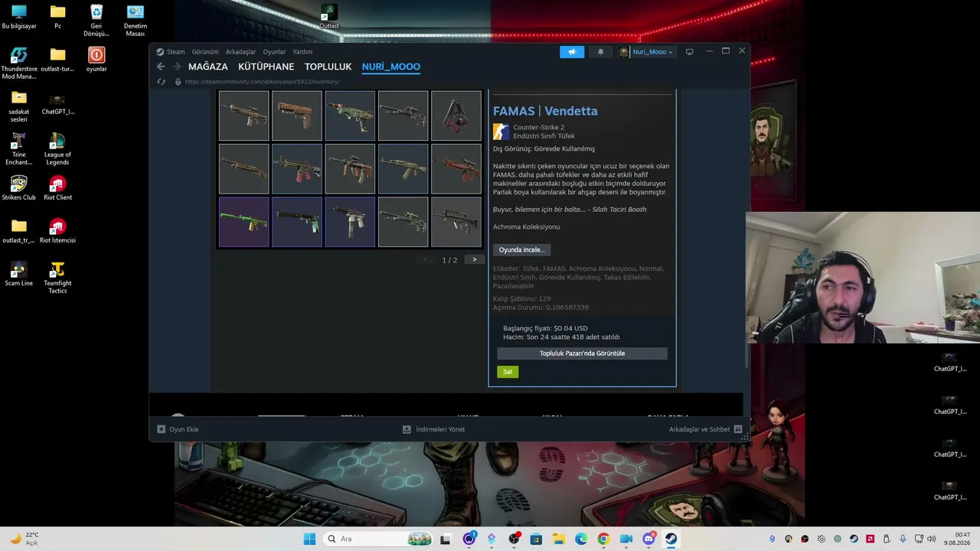
Task: Click the Oyunda incele... button
Action: point(521,249)
